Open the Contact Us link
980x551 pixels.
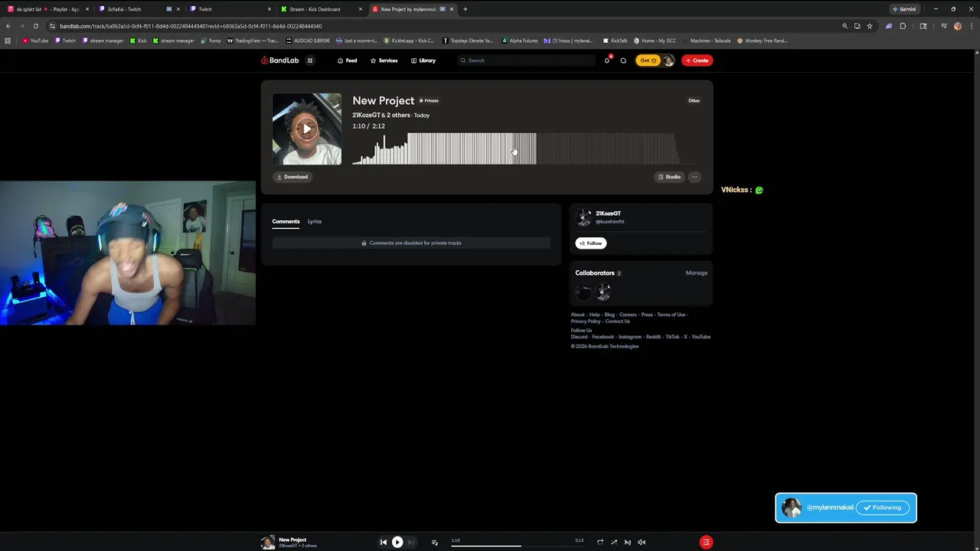click(x=618, y=321)
